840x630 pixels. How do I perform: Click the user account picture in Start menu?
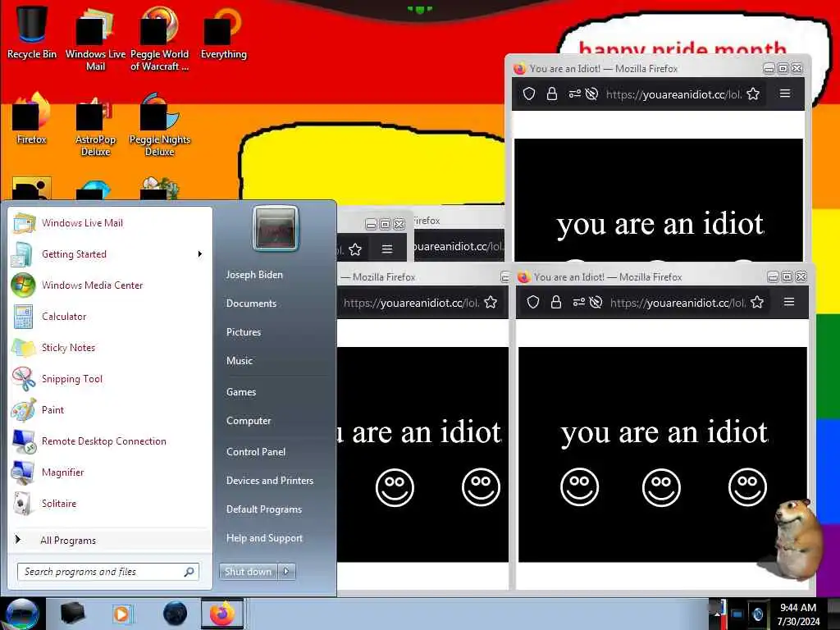[x=276, y=228]
